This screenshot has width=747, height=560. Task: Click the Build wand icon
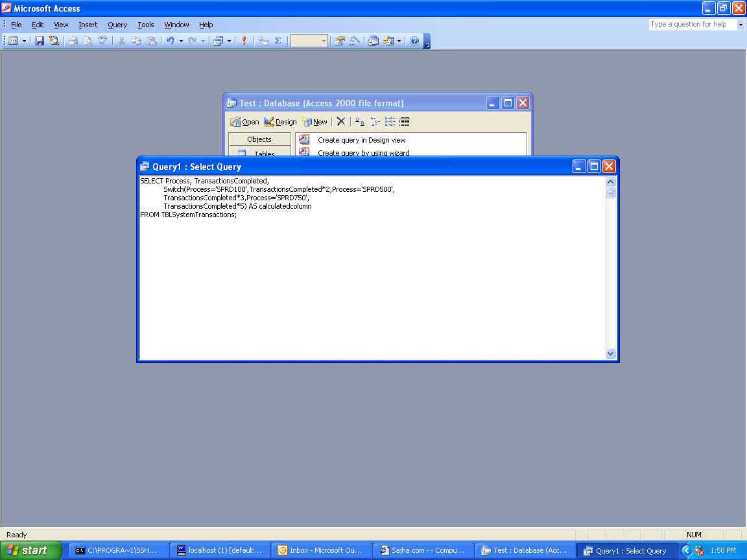(354, 41)
